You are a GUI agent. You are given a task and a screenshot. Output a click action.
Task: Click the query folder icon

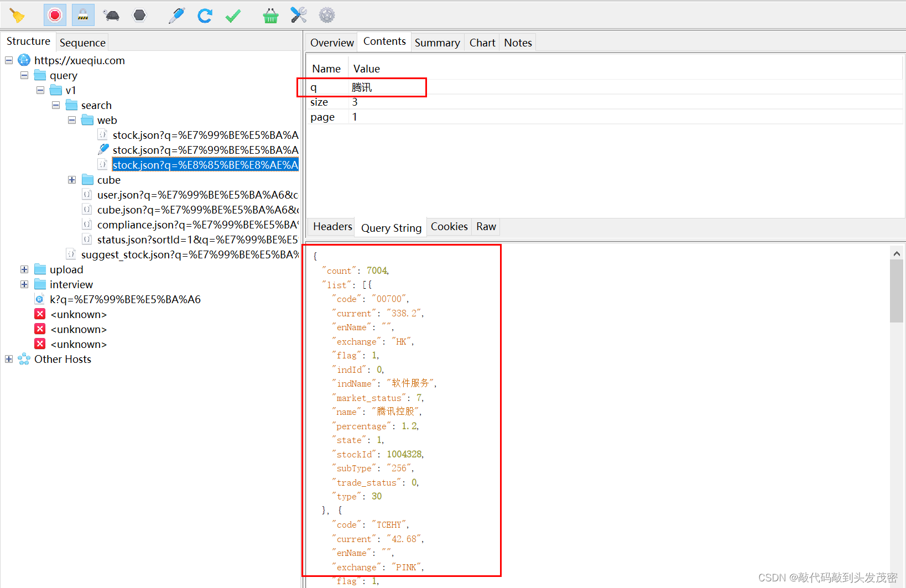(40, 75)
